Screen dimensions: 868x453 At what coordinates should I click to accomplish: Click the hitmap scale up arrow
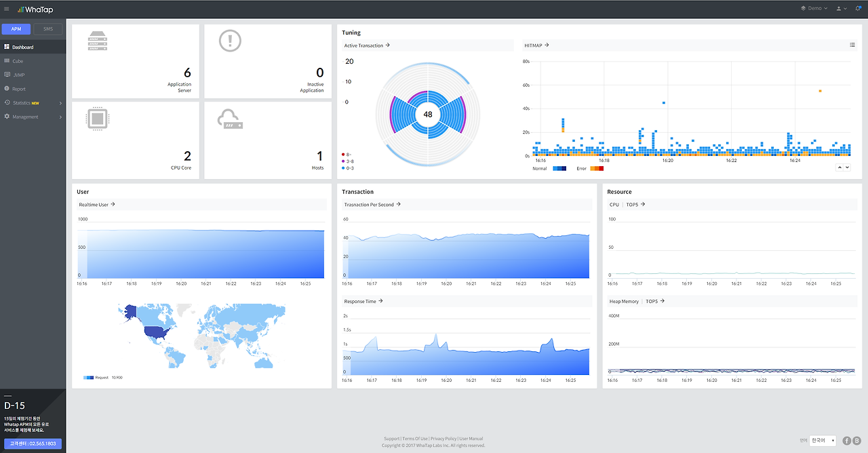click(x=840, y=167)
